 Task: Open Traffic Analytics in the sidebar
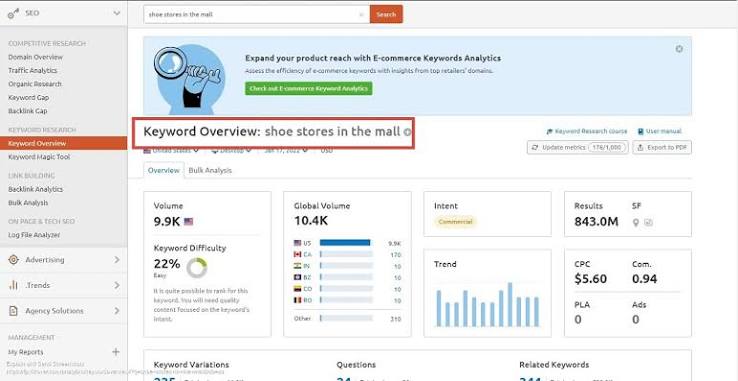point(32,70)
